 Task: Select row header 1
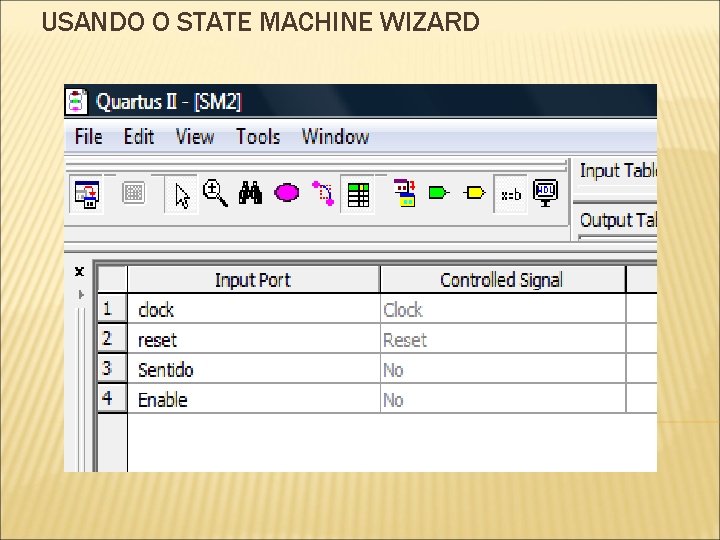click(112, 309)
